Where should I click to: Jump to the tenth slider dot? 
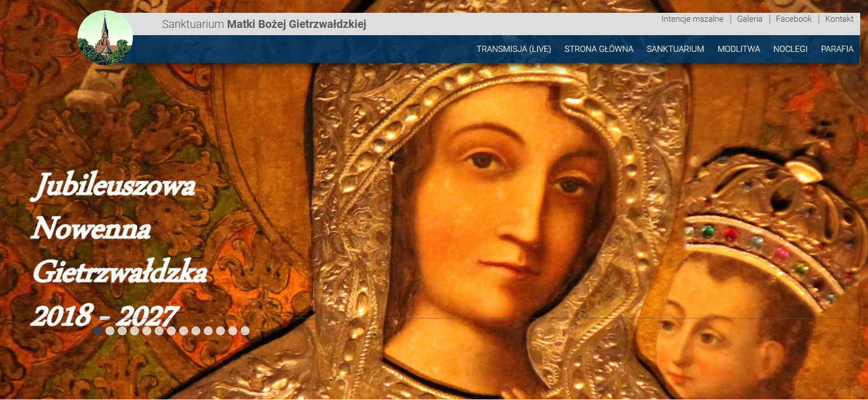coord(208,331)
